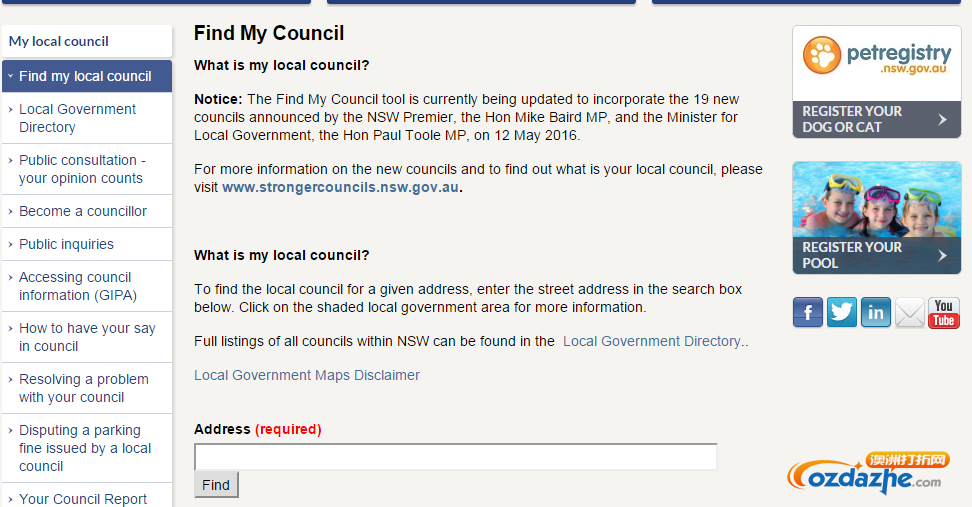
Task: Click the Address input field
Action: [x=455, y=457]
